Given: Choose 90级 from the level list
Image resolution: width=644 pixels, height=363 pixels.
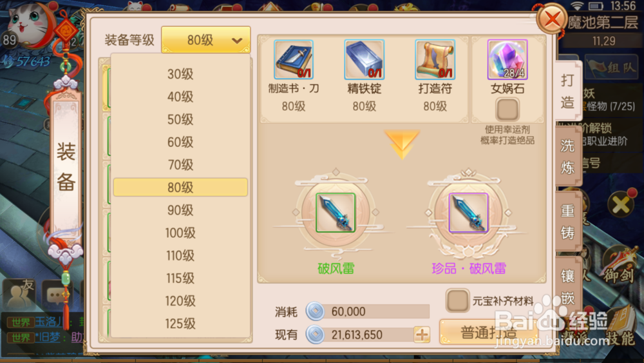Looking at the screenshot, I should click(180, 210).
